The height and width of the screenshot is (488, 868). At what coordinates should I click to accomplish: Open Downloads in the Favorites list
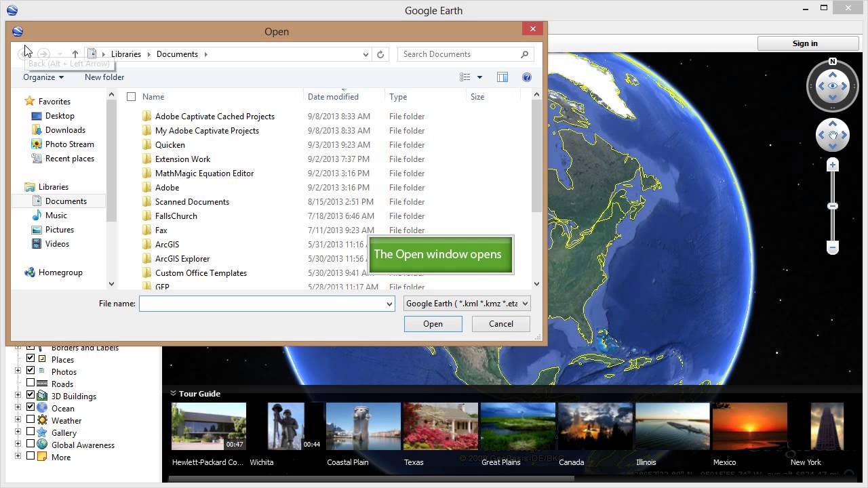click(65, 130)
